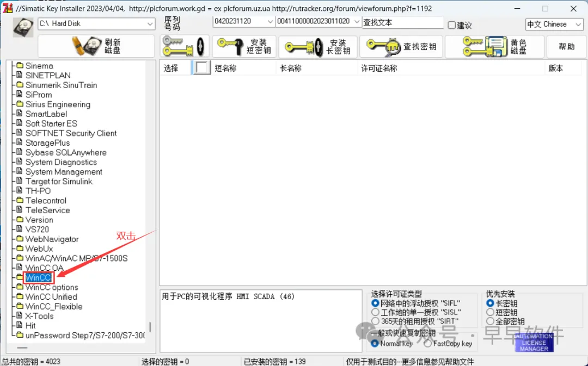Select WinCC_Flexible in the tree
Screen dimensions: 588x366
point(53,306)
